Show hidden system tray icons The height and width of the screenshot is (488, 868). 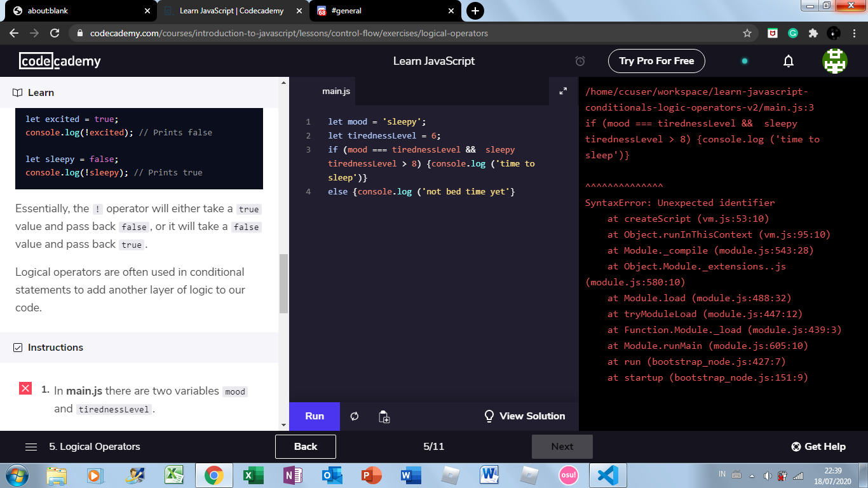pyautogui.click(x=752, y=475)
